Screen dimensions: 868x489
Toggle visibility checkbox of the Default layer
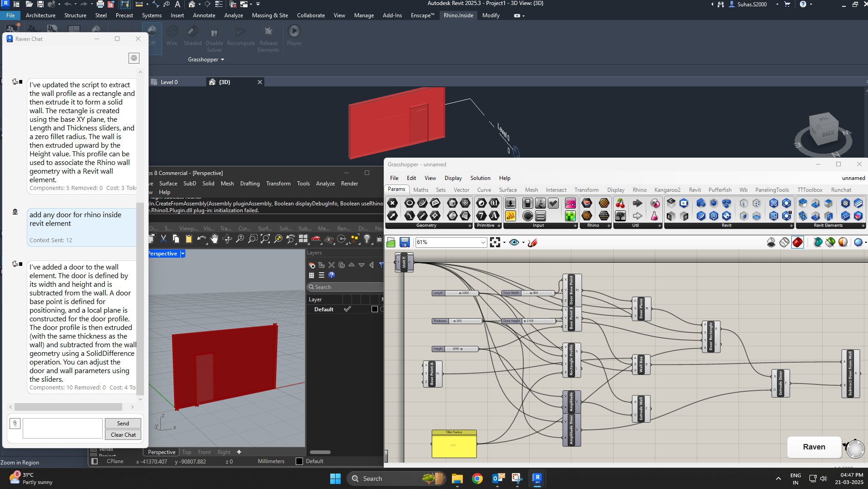pyautogui.click(x=347, y=309)
